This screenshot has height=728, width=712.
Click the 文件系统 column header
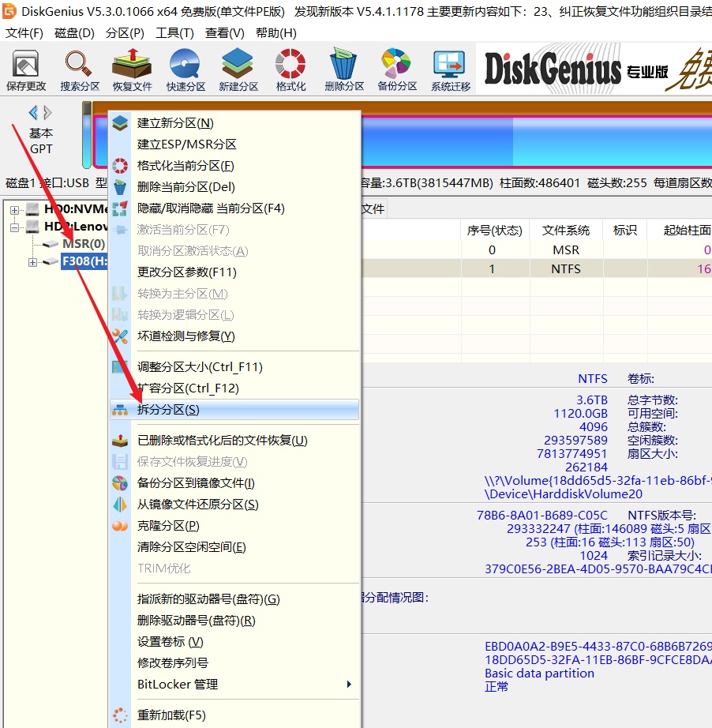[x=566, y=231]
